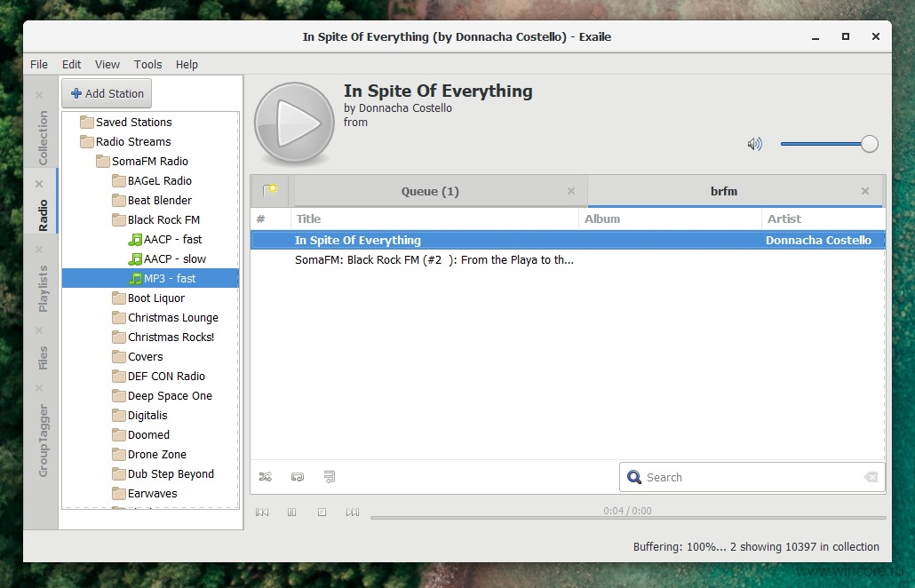Viewport: 915px width, 588px height.
Task: Open the Tools menu
Action: point(147,64)
